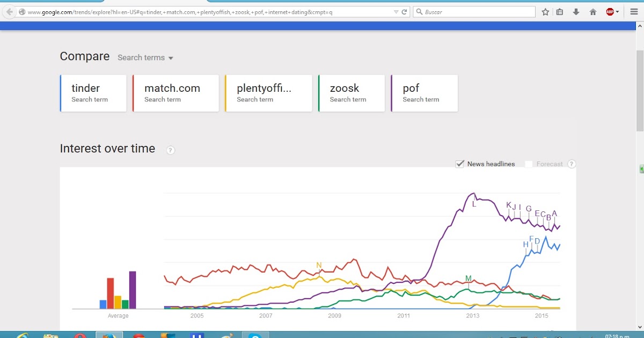Select the tinder search term card
This screenshot has width=644, height=338.
pos(93,93)
